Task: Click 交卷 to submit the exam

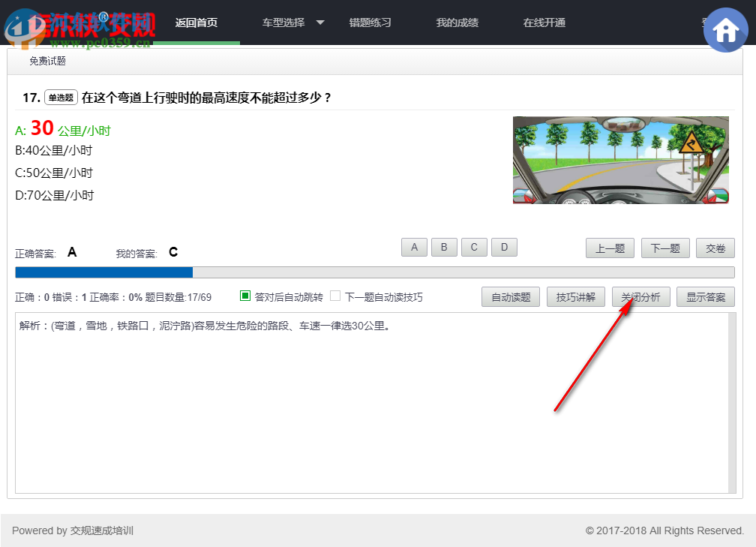Action: [x=715, y=248]
